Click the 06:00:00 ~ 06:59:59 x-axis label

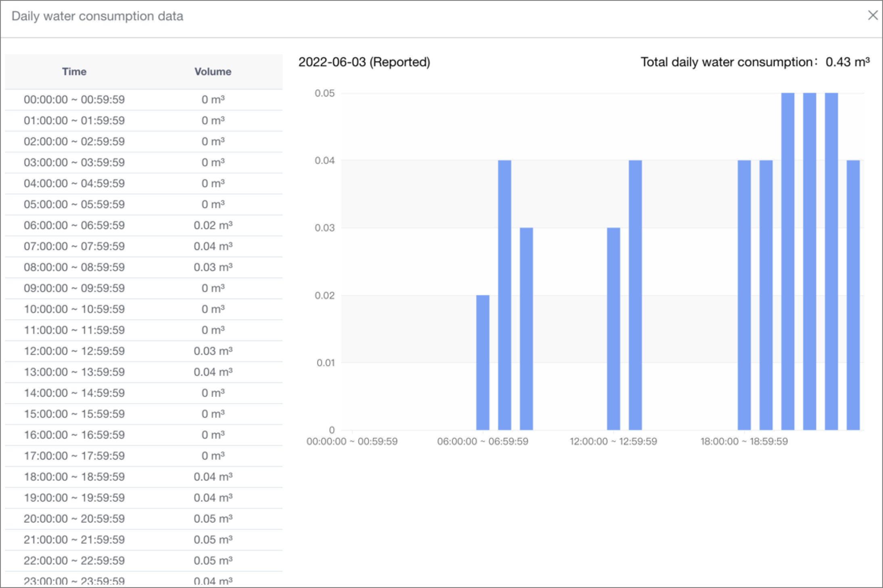click(483, 441)
